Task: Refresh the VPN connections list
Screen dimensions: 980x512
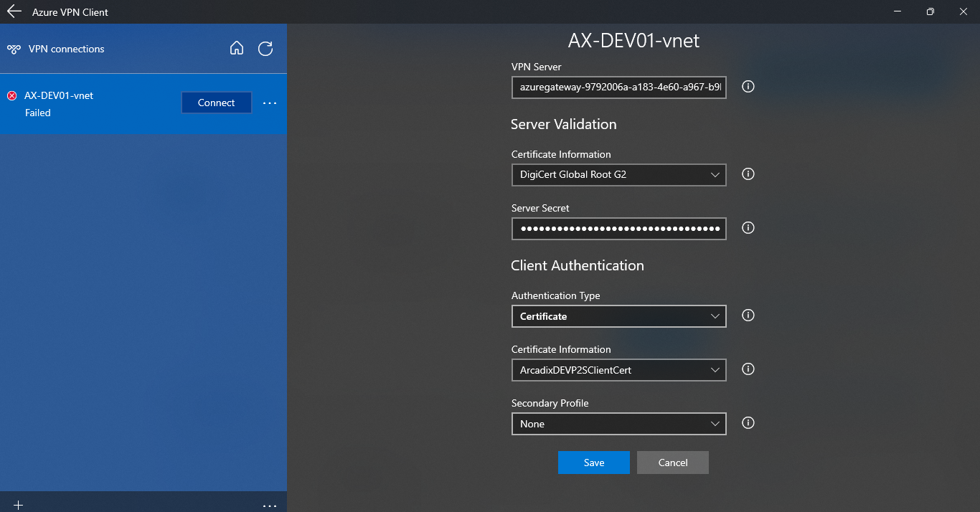Action: [265, 49]
